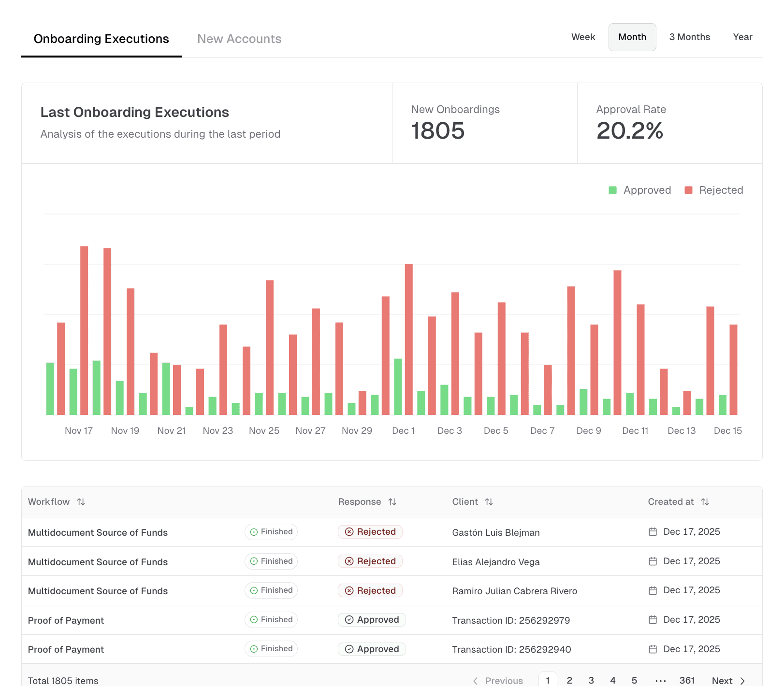Click the check icon on the Approved badge
Viewport: 784px width, 686px height.
point(348,620)
